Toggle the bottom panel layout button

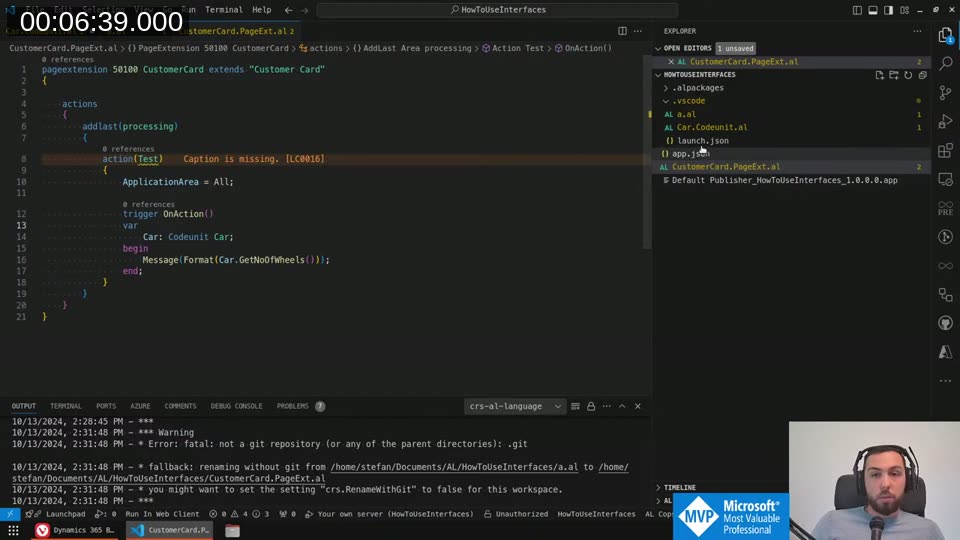point(873,10)
